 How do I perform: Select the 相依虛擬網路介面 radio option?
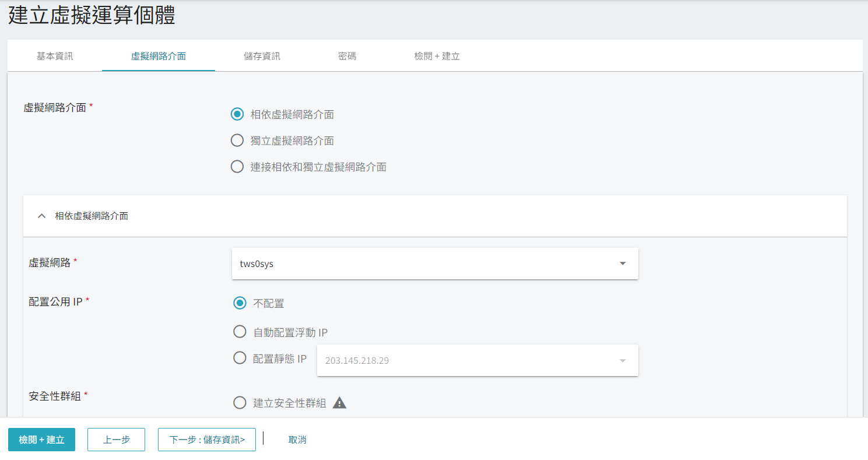click(x=237, y=114)
